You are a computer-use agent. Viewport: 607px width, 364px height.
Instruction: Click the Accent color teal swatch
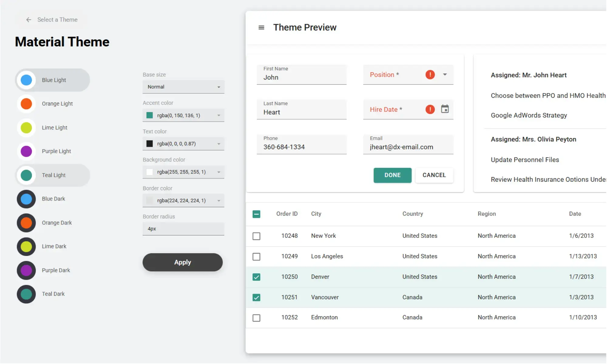pyautogui.click(x=150, y=115)
